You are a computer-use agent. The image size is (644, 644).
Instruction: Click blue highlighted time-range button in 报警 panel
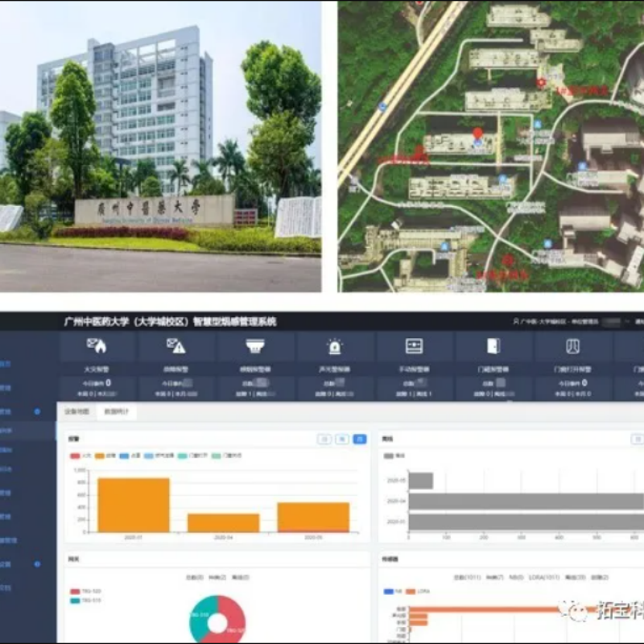[360, 439]
